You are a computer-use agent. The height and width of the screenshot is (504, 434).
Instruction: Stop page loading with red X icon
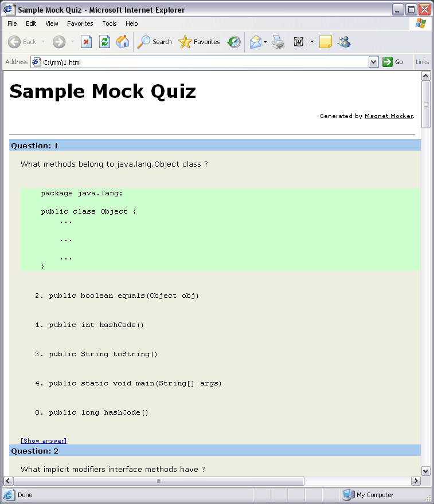(86, 42)
